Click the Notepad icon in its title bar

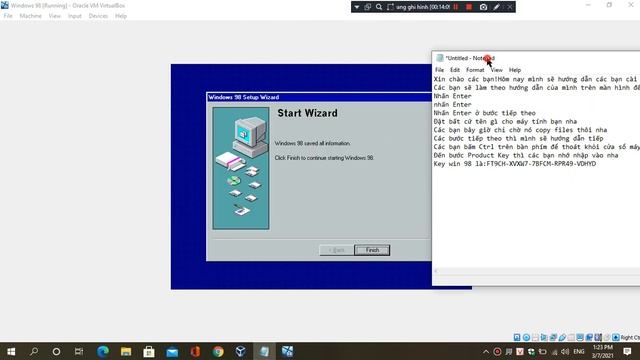point(440,58)
